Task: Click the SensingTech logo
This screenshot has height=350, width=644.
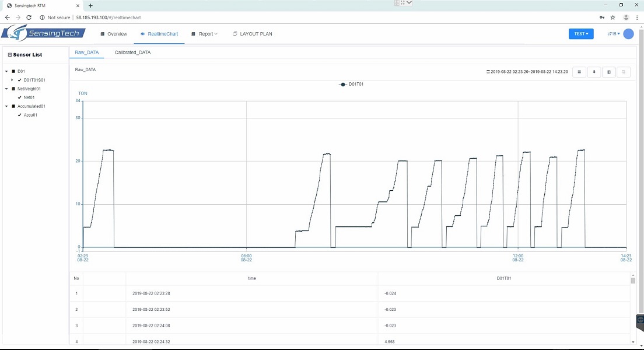Action: click(41, 34)
